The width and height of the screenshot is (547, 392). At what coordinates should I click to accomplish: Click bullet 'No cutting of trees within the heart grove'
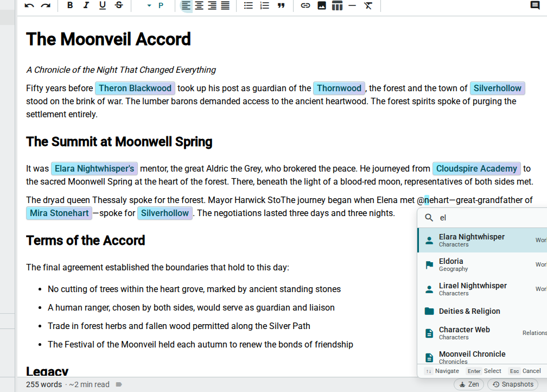[x=194, y=289]
